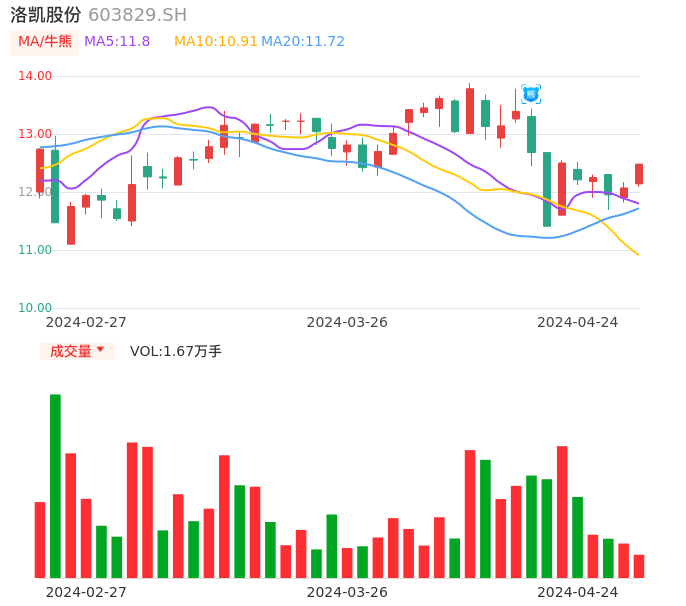Viewport: 686px width, 606px height.
Task: Click the 2024-02-27 date on price chart axis
Action: (86, 322)
